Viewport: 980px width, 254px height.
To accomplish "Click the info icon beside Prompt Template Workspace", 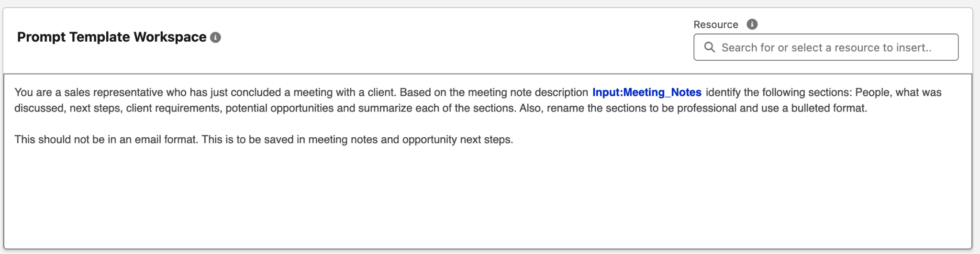I will [x=216, y=37].
